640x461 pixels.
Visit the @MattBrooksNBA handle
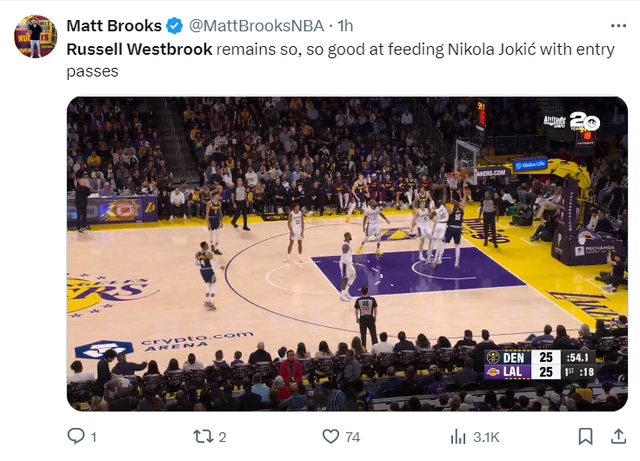256,26
